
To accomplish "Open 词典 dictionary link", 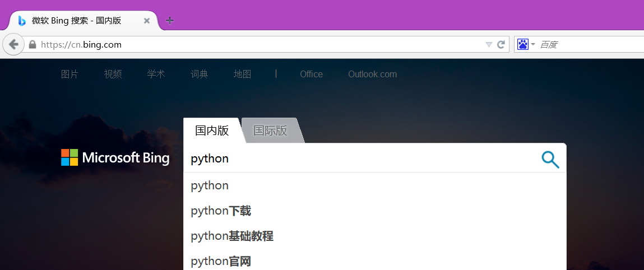I will click(x=199, y=75).
